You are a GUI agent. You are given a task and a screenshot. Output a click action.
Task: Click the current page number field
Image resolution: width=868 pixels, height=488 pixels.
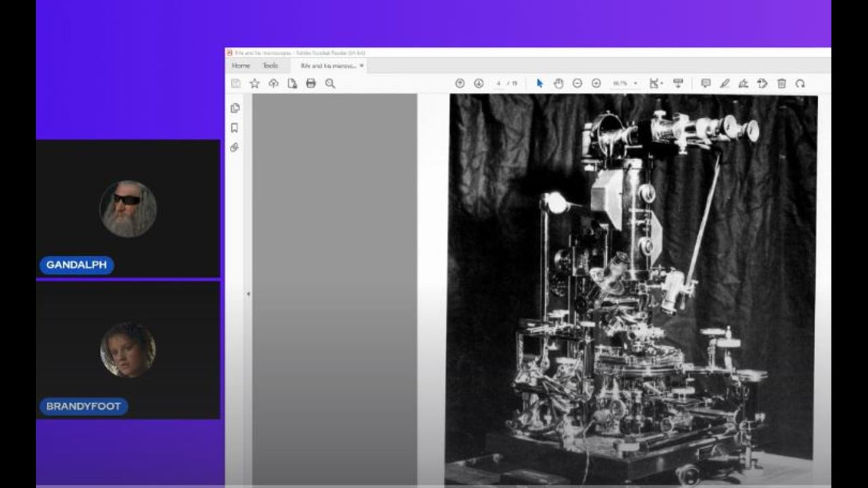pos(498,83)
